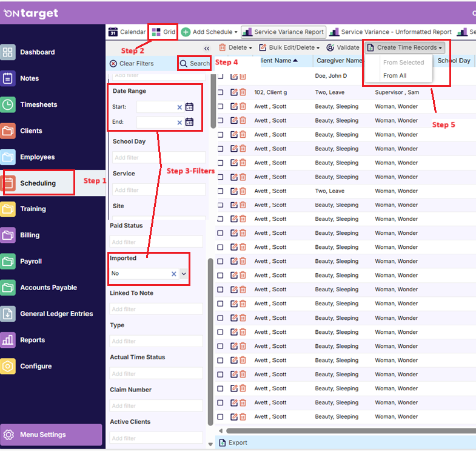
Task: Check the Doe, John D row checkbox
Action: [220, 76]
